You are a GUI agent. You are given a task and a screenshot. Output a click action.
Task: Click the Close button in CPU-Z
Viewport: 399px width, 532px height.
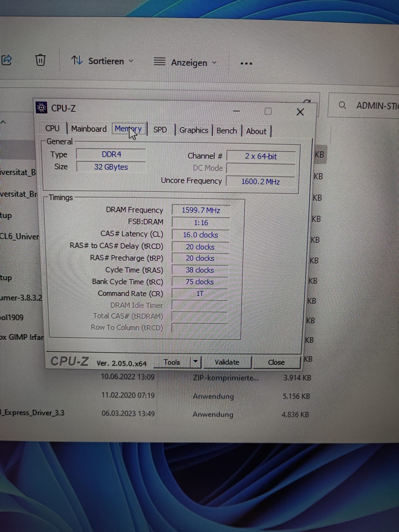click(276, 363)
